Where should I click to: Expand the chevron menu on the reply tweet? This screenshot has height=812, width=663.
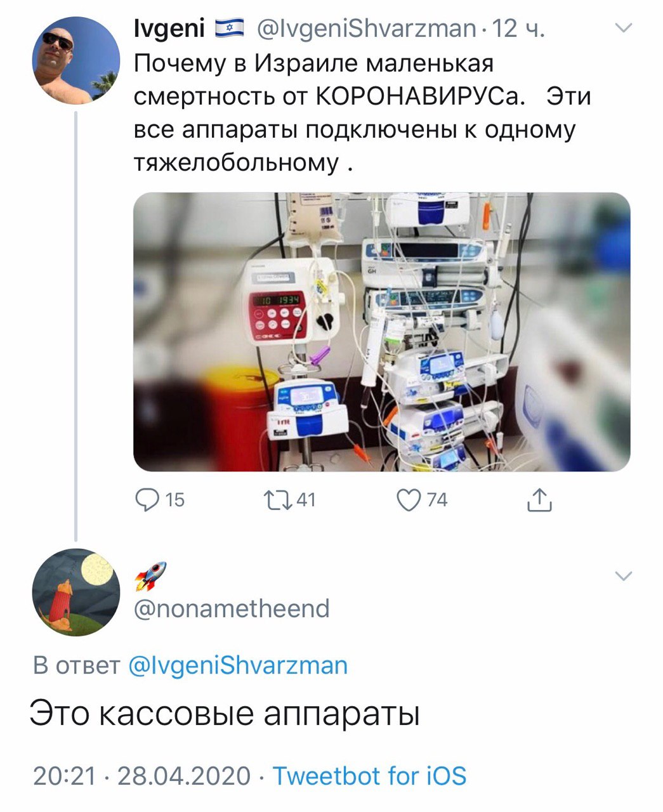pos(624,575)
